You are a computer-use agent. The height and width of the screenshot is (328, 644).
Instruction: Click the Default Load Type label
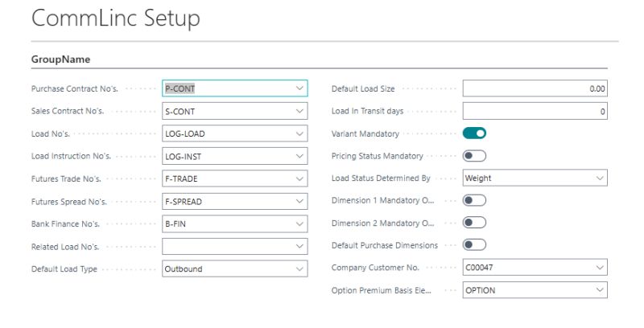click(x=64, y=269)
